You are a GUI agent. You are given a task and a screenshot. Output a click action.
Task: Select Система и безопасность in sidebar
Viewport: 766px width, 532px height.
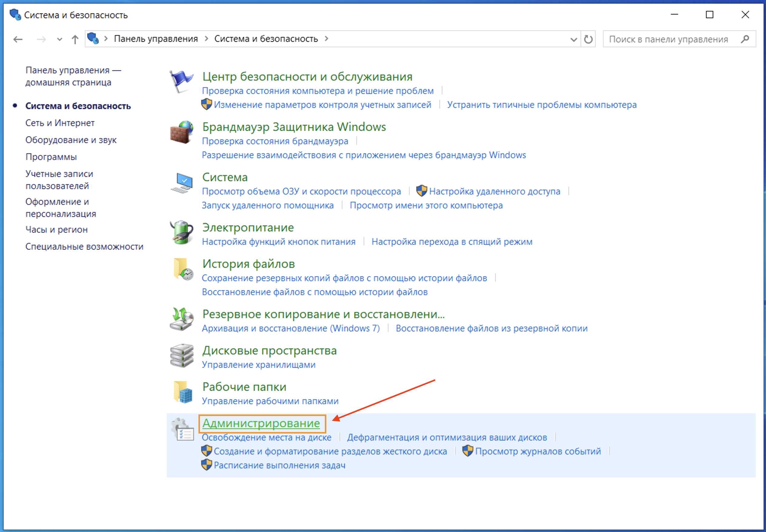pos(78,106)
